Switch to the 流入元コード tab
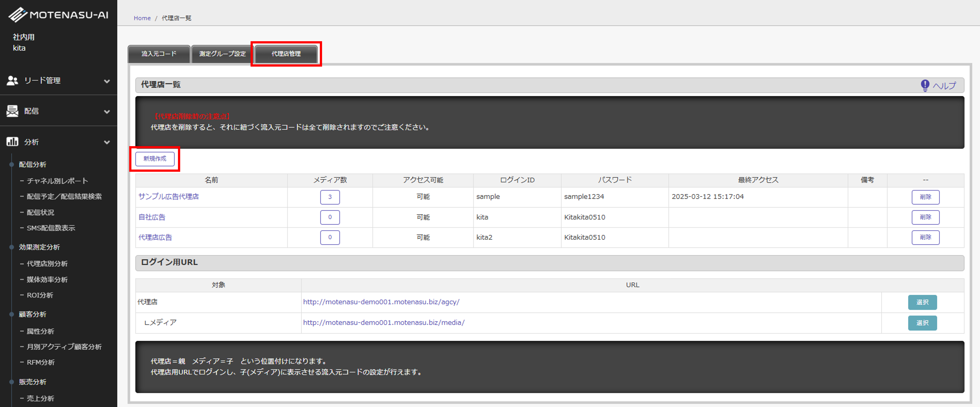The width and height of the screenshot is (980, 407). click(x=159, y=54)
